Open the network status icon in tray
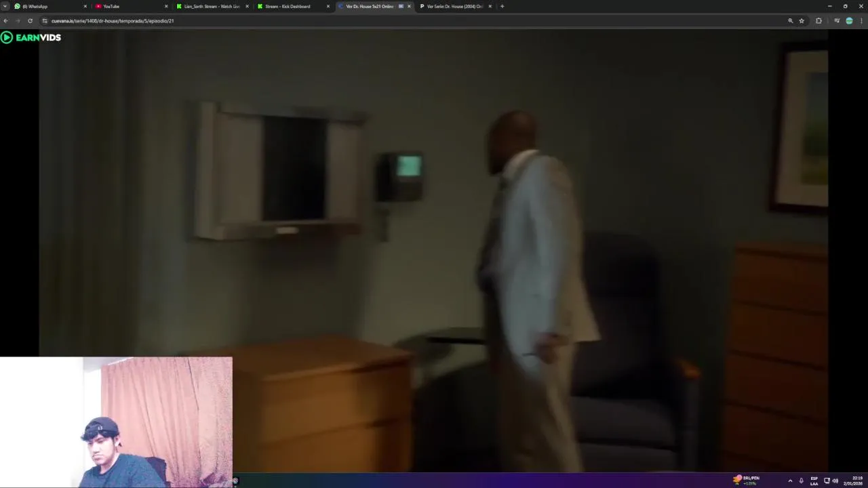The width and height of the screenshot is (868, 488). coord(827,481)
